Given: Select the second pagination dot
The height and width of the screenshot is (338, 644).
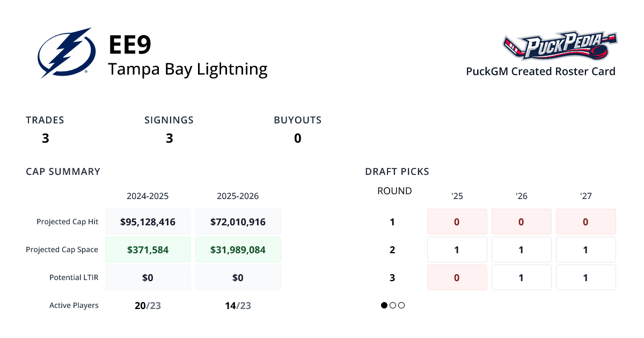Looking at the screenshot, I should click(x=393, y=305).
